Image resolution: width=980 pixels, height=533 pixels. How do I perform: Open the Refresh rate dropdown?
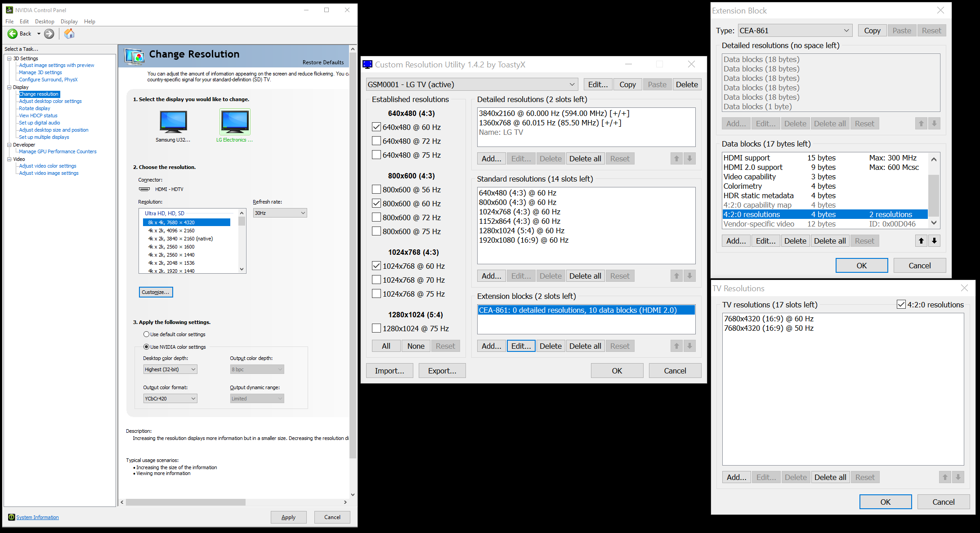point(280,213)
